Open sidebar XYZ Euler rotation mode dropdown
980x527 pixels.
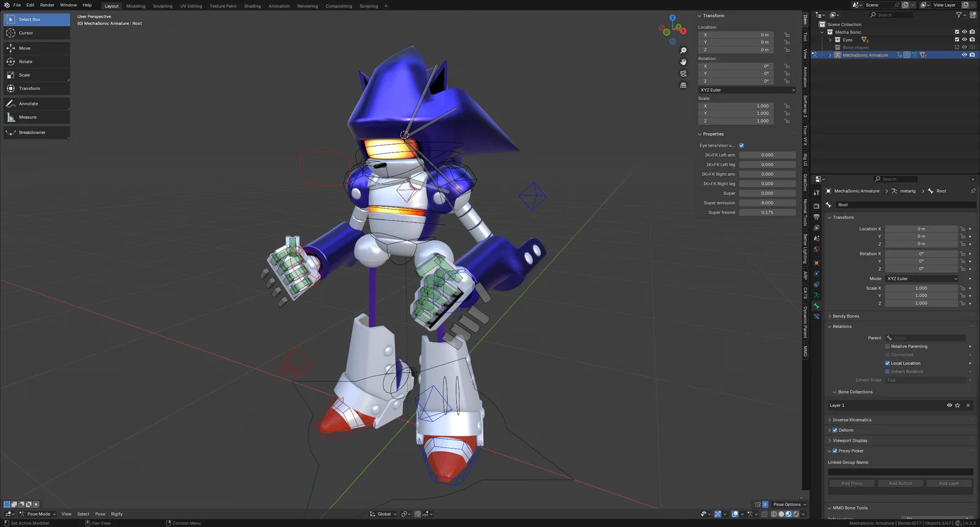[x=747, y=90]
